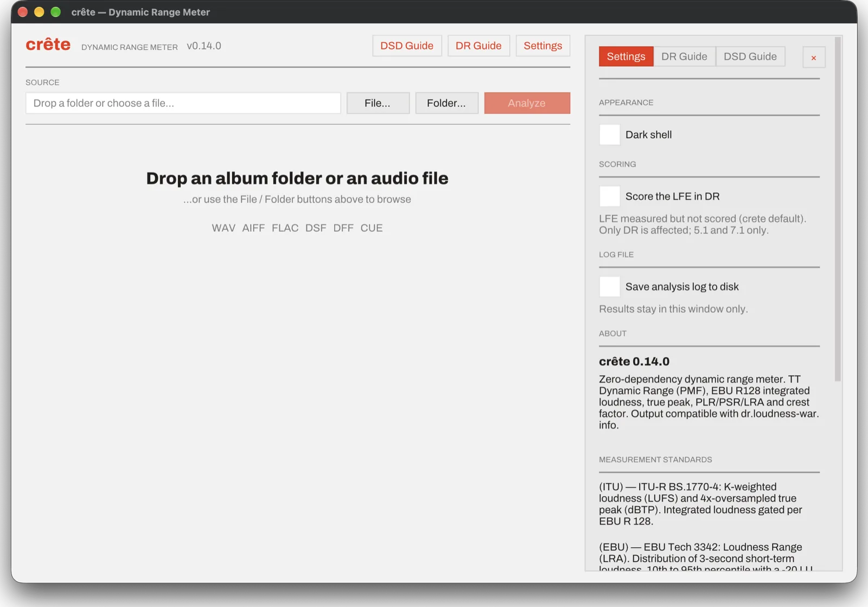Click the AIFF format label
Screen dimensions: 868x607
[x=253, y=228]
